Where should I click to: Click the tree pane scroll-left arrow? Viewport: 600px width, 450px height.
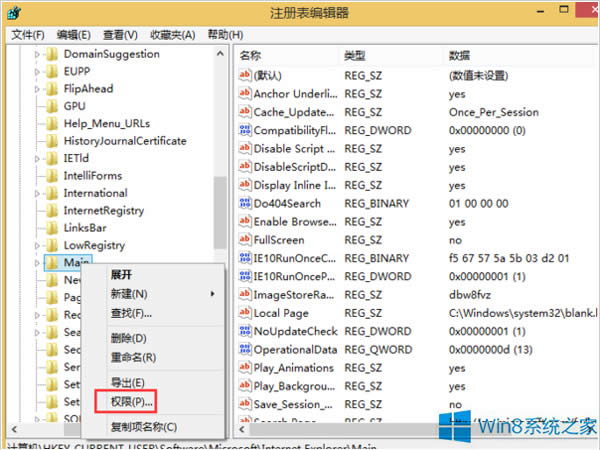[15, 429]
